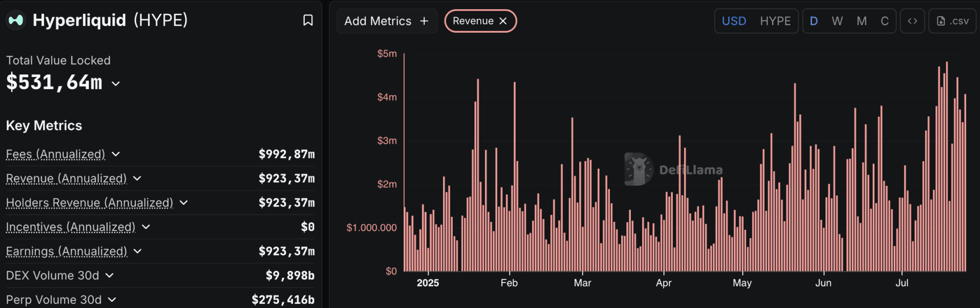Click the plus icon in Add Metrics
The width and height of the screenshot is (980, 308).
pos(424,21)
